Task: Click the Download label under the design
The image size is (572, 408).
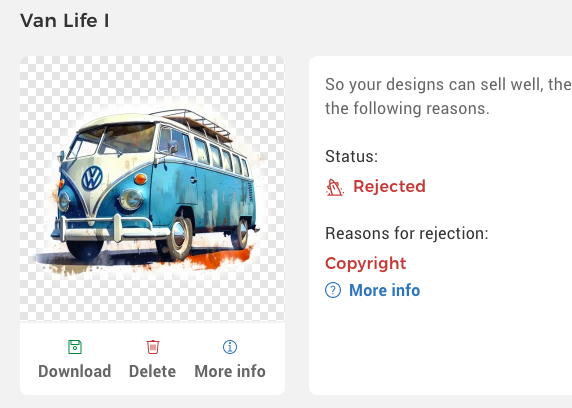Action: [75, 372]
